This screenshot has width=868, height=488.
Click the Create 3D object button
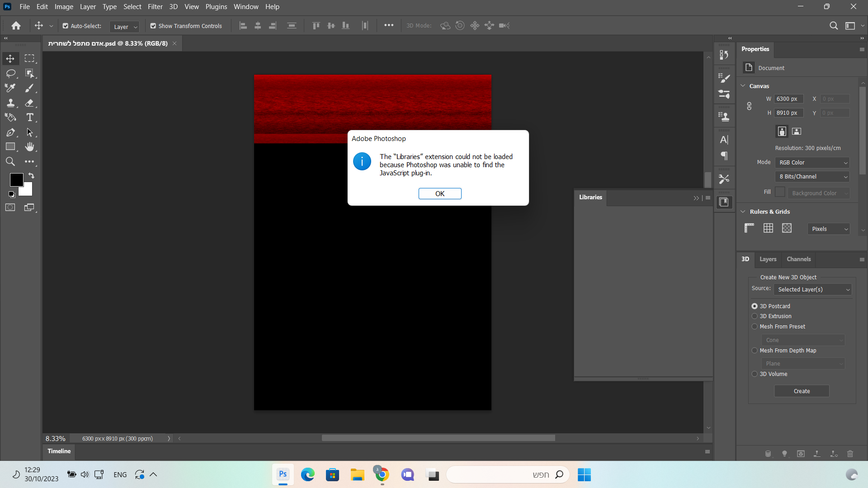click(x=802, y=391)
